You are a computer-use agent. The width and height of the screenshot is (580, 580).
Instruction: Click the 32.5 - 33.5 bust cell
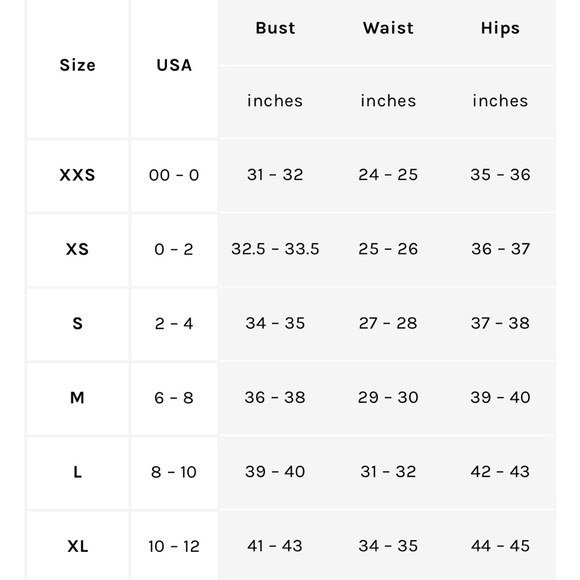pyautogui.click(x=275, y=249)
